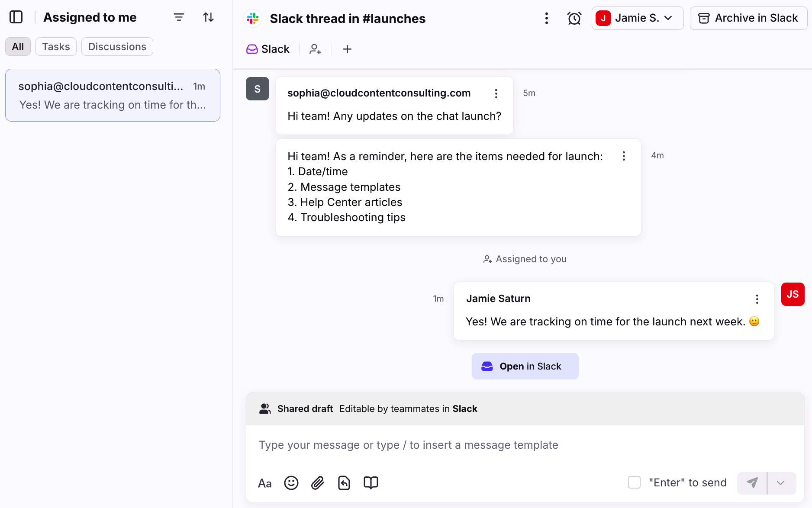This screenshot has width=812, height=508.
Task: Click the Archive in Slack button
Action: click(748, 18)
